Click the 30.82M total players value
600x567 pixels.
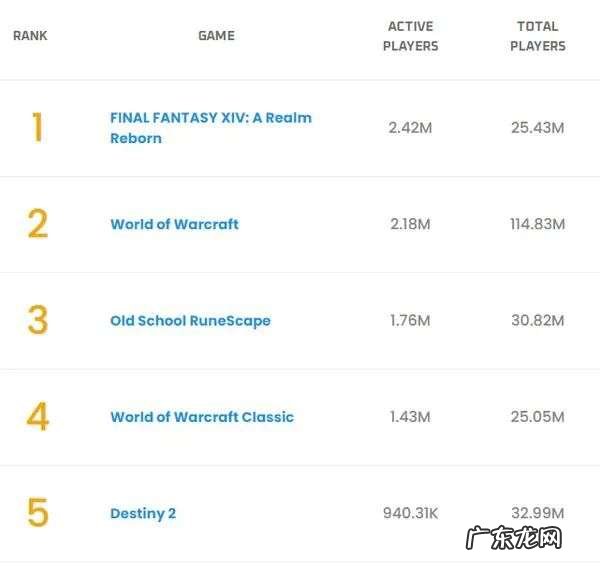(537, 321)
